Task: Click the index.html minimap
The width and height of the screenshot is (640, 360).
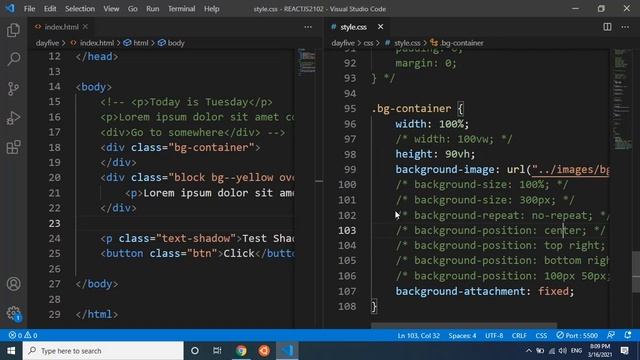Action: (307, 61)
